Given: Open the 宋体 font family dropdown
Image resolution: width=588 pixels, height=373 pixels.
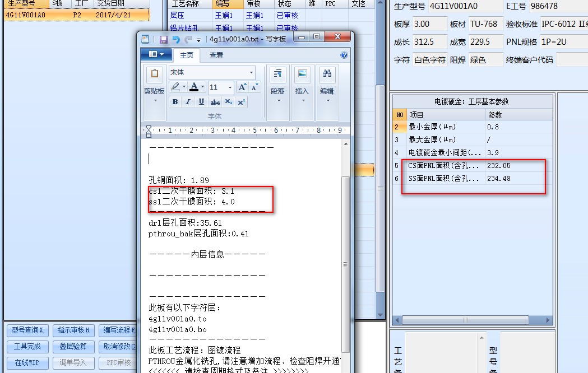Looking at the screenshot, I should [x=251, y=72].
